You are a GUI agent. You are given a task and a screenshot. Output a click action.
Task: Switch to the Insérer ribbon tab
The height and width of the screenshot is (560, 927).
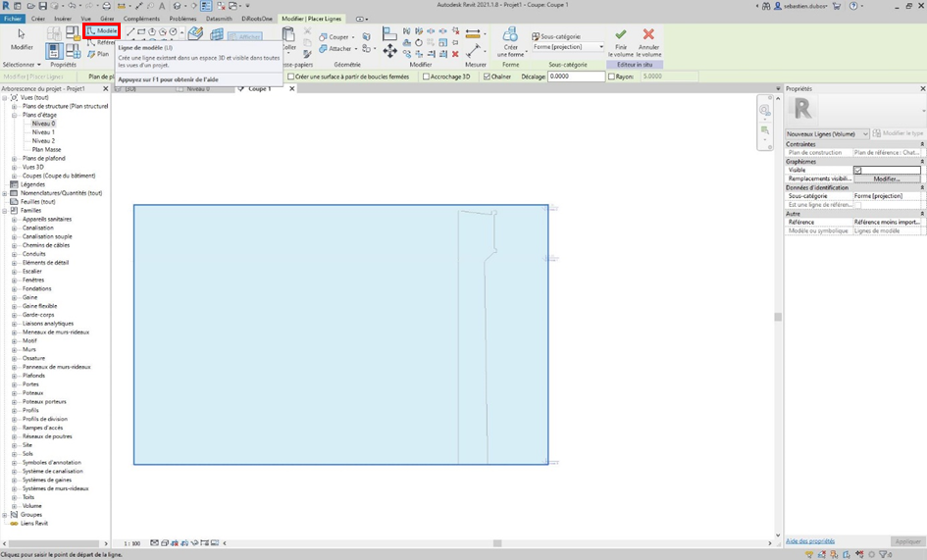(63, 19)
